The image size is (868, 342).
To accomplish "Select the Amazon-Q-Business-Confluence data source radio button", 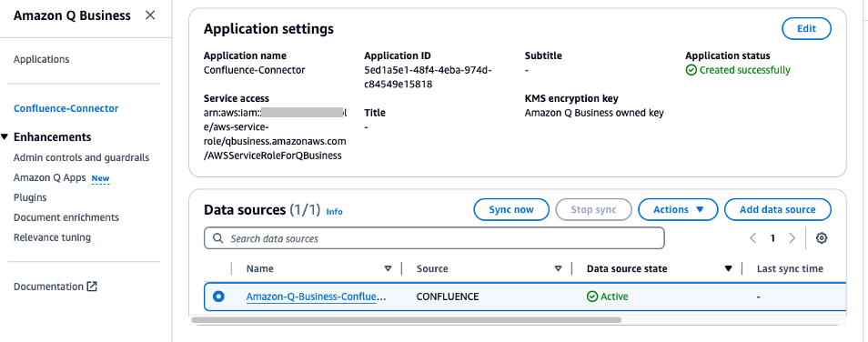I will (x=218, y=297).
